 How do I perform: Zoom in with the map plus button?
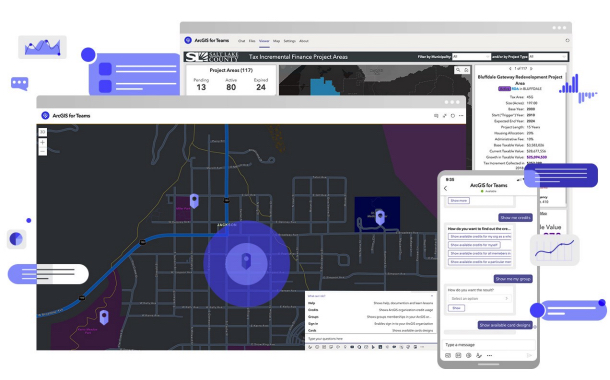[x=43, y=143]
